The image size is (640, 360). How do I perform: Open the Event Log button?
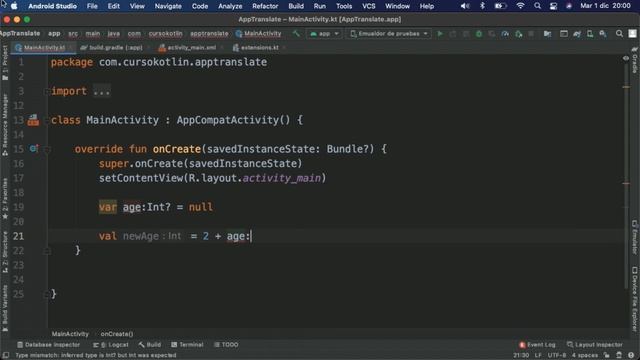click(537, 345)
